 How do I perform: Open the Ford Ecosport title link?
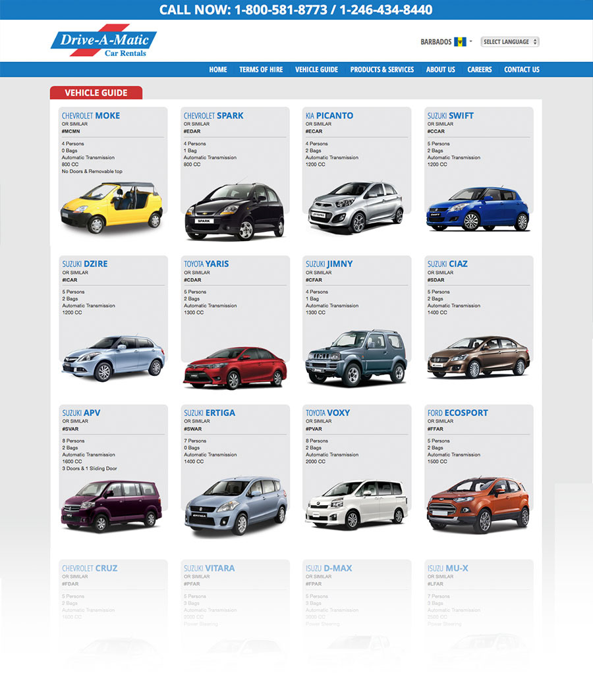pyautogui.click(x=458, y=413)
